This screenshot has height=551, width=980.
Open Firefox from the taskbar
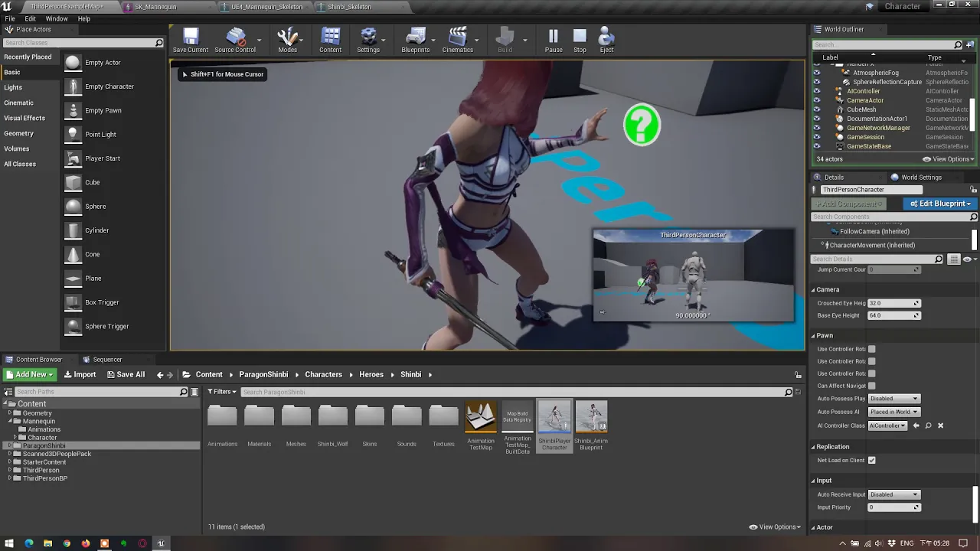[86, 543]
